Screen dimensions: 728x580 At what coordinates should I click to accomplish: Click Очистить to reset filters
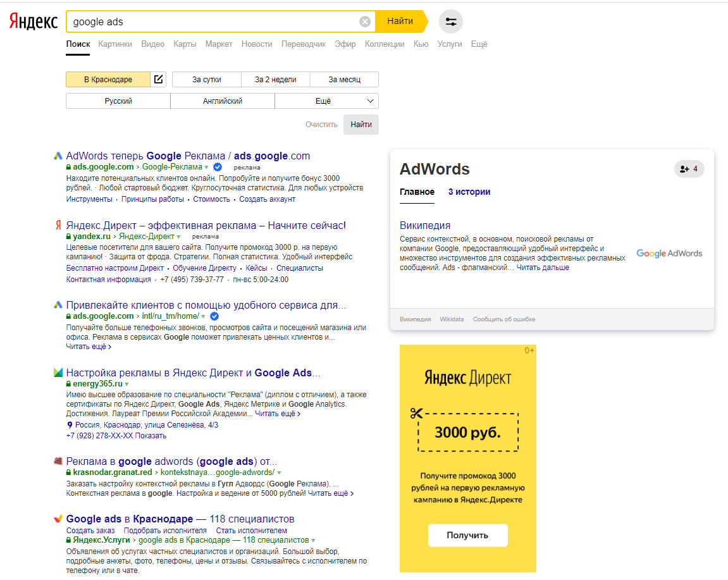[321, 125]
